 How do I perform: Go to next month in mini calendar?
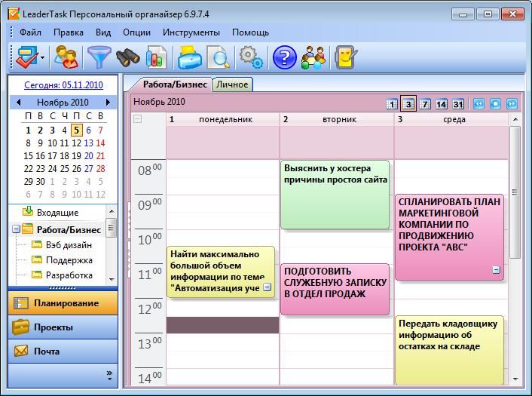coord(108,102)
